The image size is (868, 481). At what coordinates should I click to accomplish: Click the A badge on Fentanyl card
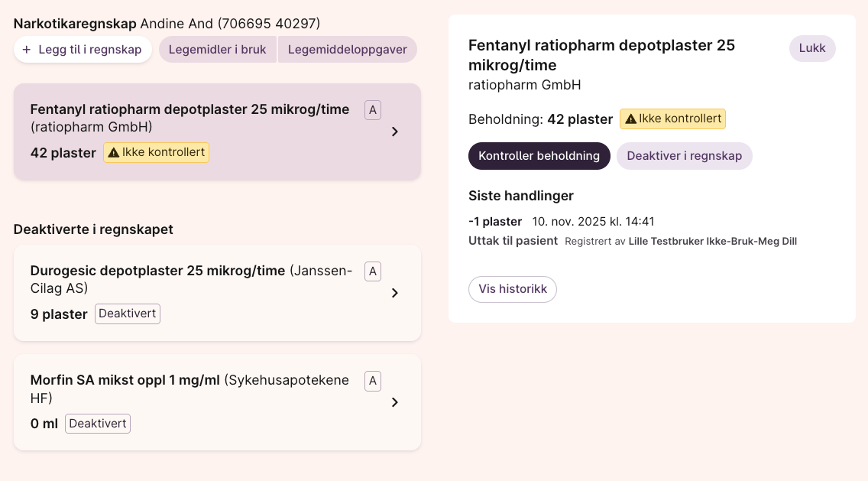[x=373, y=110]
